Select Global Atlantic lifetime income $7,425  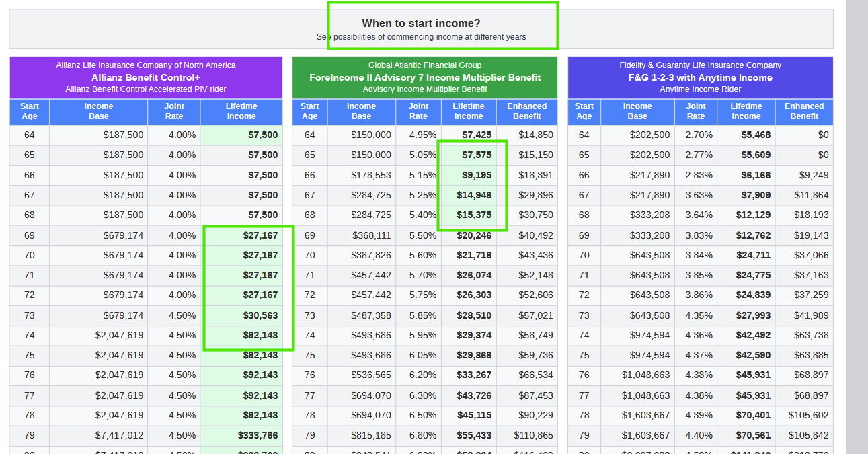(477, 135)
